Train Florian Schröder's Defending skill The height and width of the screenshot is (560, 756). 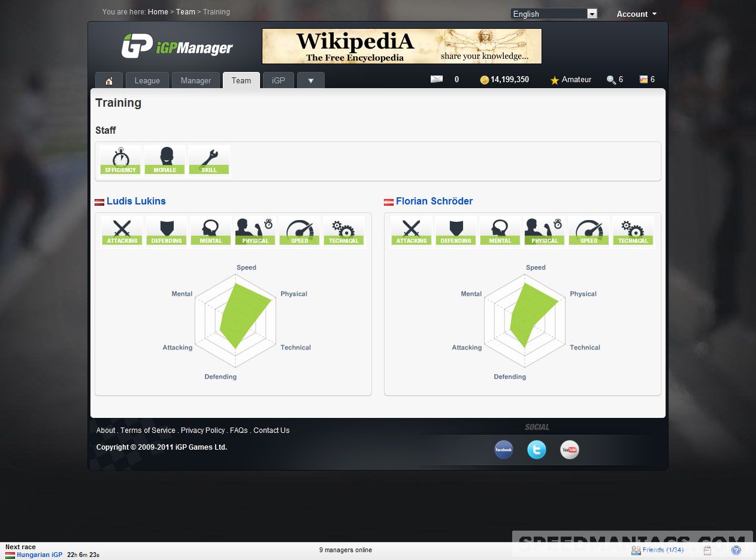(x=456, y=231)
